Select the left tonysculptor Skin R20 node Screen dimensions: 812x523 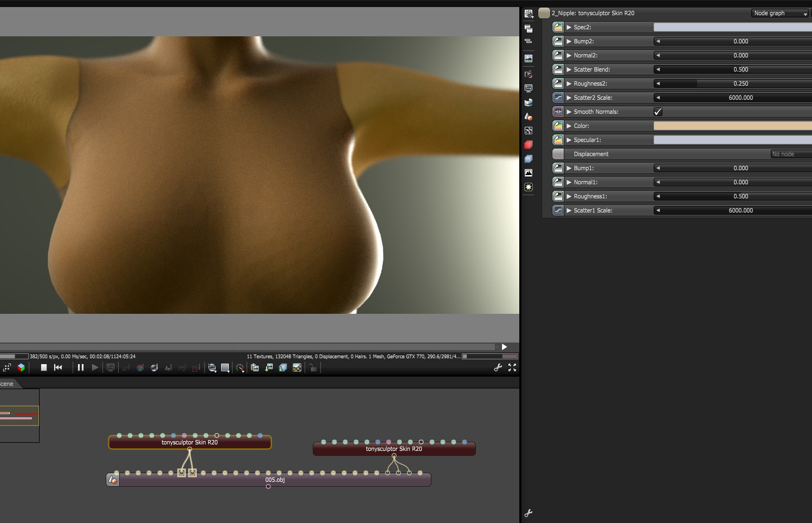(x=190, y=443)
